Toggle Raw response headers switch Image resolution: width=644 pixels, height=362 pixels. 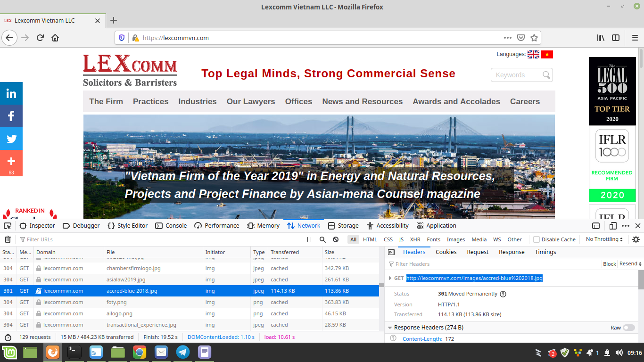pyautogui.click(x=629, y=328)
